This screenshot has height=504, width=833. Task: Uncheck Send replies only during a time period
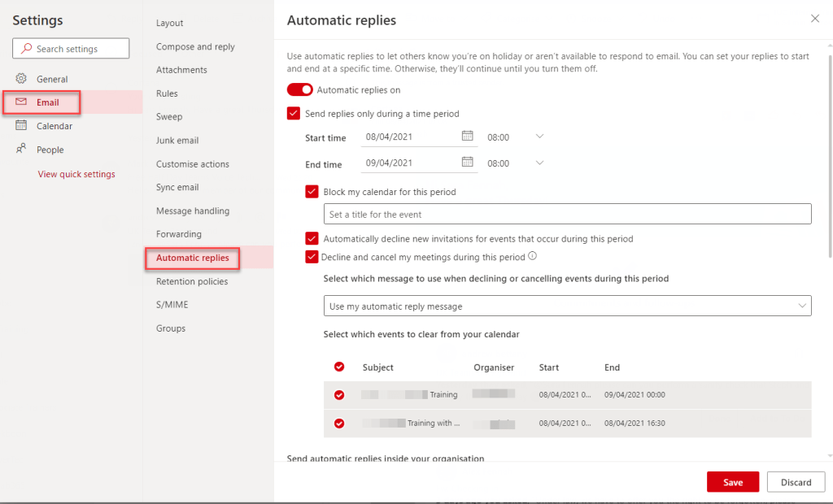(294, 114)
